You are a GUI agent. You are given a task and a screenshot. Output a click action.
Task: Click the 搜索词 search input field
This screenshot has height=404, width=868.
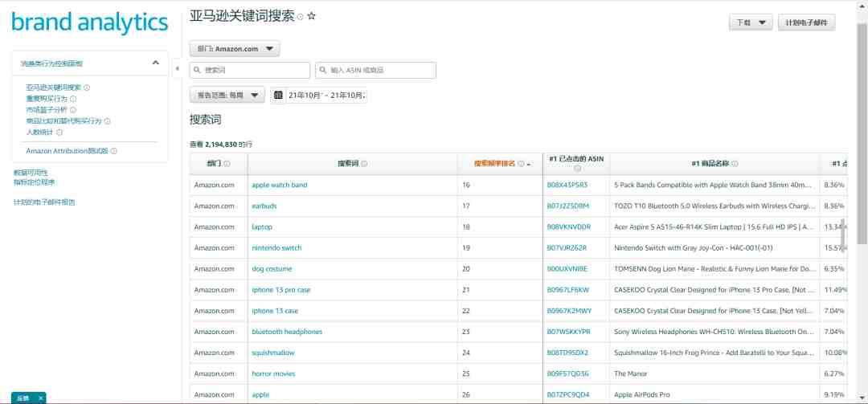click(x=250, y=71)
